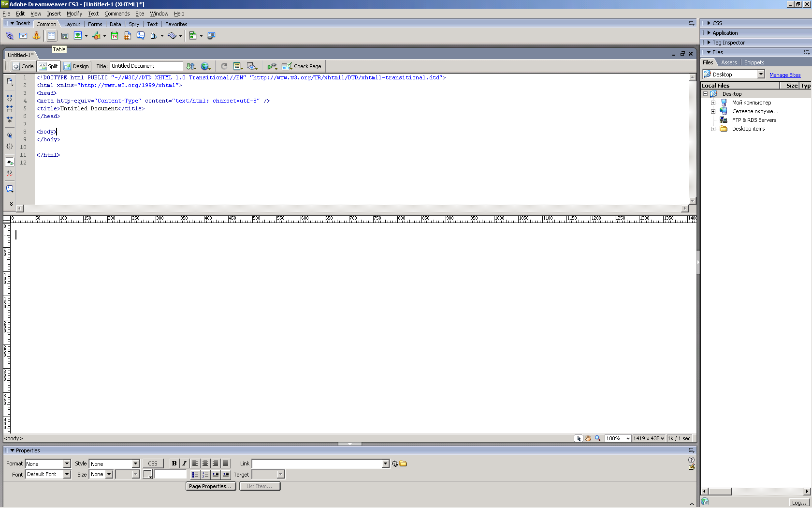
Task: Open Visual Aids eye icon
Action: [x=252, y=66]
